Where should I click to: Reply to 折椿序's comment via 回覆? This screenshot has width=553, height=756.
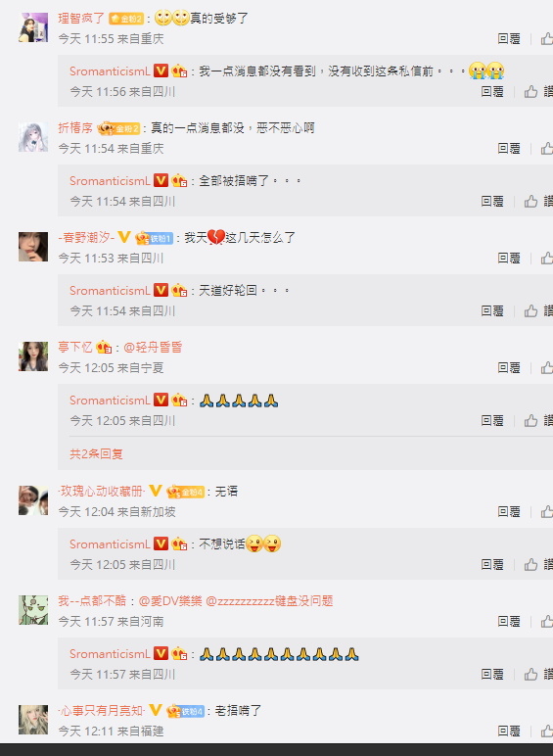[x=509, y=148]
